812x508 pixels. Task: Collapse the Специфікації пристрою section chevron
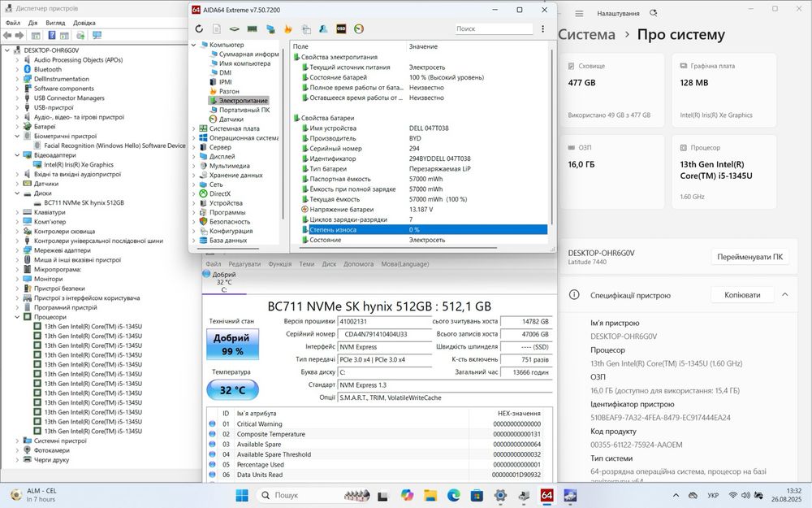(785, 294)
